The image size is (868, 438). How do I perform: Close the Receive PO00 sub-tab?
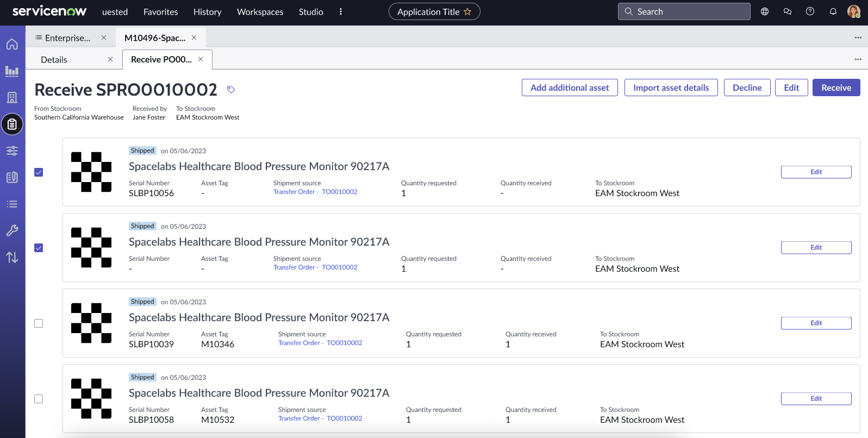[201, 59]
